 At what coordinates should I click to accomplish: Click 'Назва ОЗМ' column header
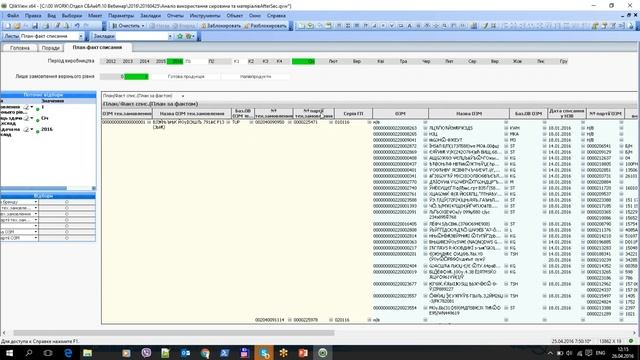point(469,113)
